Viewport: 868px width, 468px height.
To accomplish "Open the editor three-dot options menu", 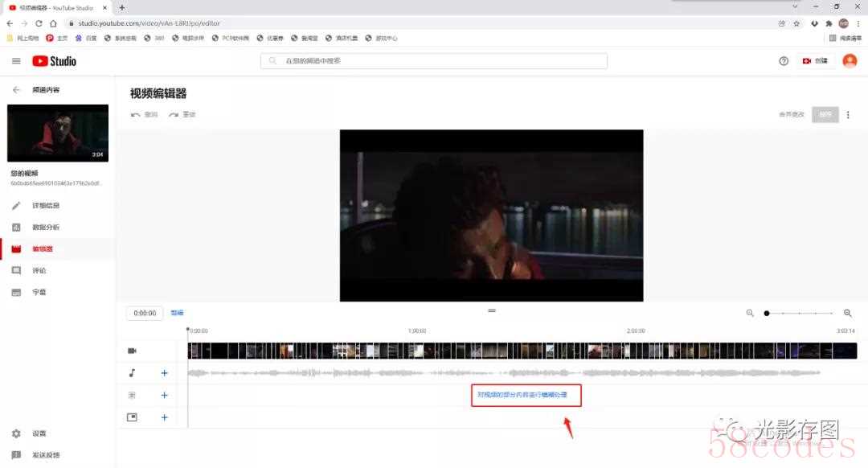I will 848,115.
